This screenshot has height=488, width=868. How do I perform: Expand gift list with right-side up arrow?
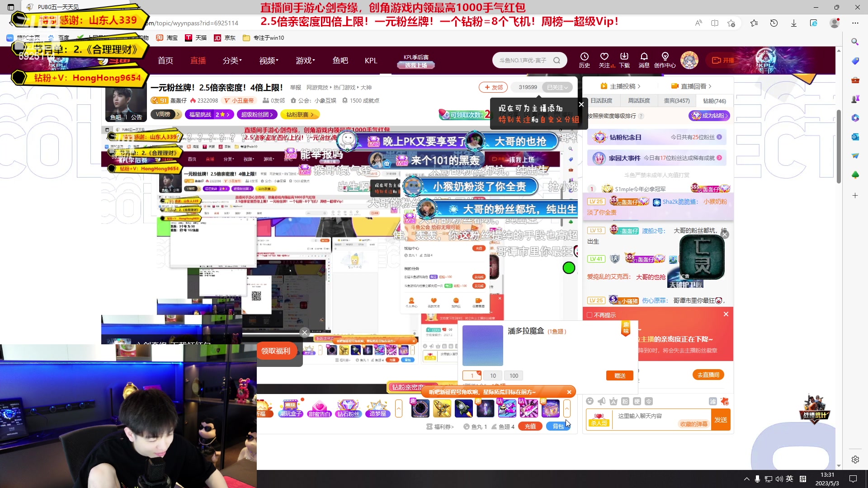tap(567, 408)
